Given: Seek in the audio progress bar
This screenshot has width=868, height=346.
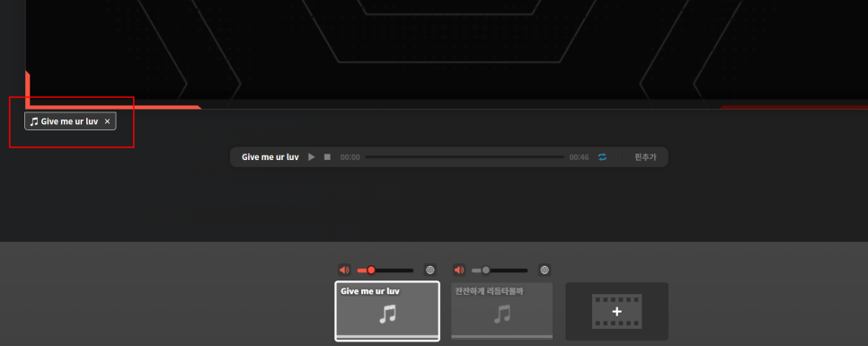Looking at the screenshot, I should (465, 157).
